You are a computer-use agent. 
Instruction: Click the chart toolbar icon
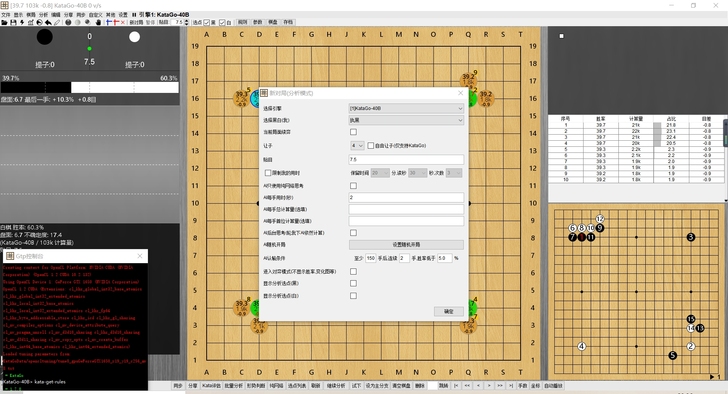click(31, 22)
